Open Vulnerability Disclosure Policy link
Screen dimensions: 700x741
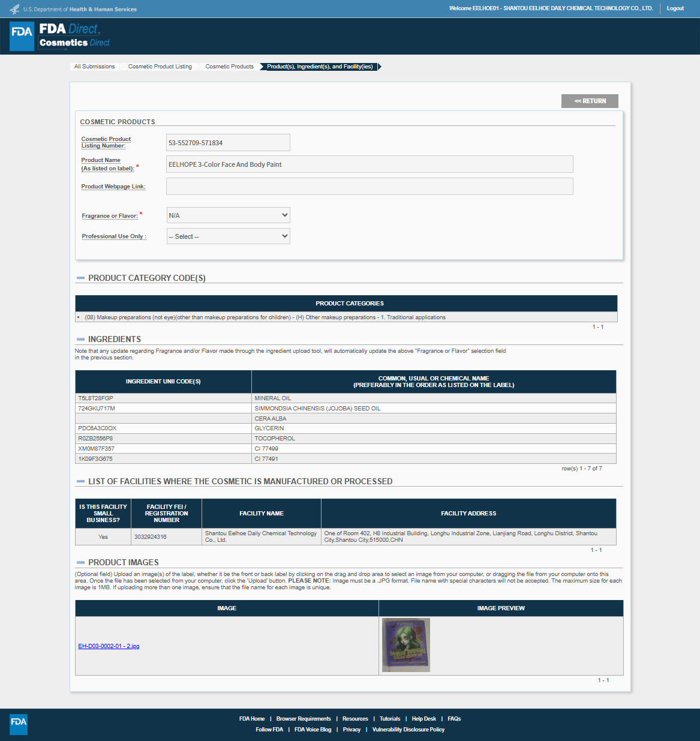pos(408,730)
